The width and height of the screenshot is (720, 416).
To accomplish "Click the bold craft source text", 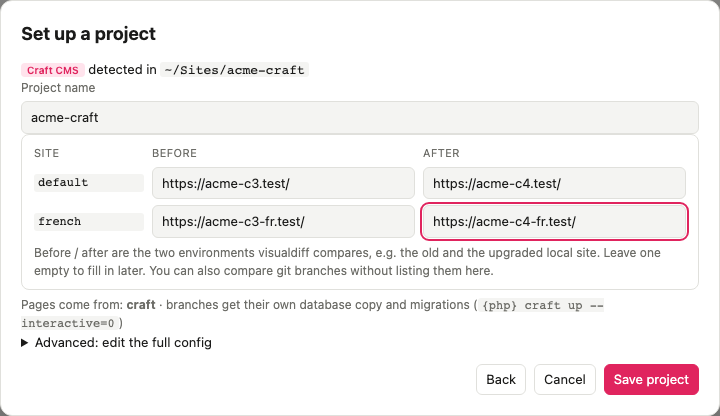I will tap(141, 305).
